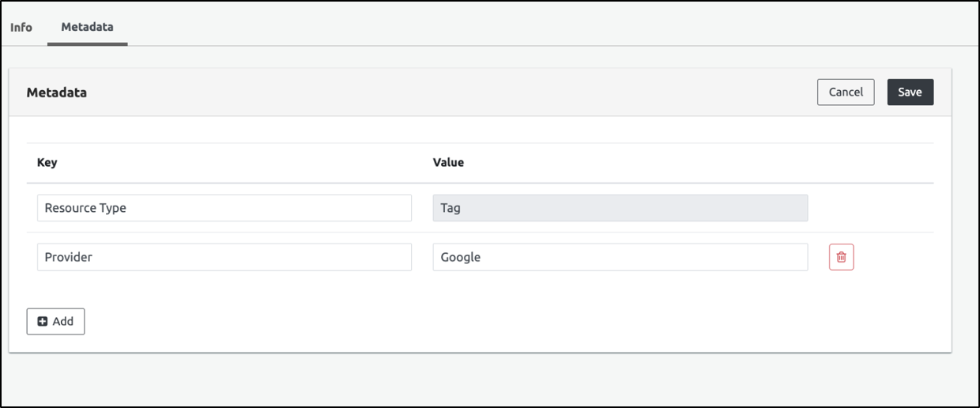Viewport: 980px width, 408px height.
Task: Focus the Provider key input
Action: point(224,257)
